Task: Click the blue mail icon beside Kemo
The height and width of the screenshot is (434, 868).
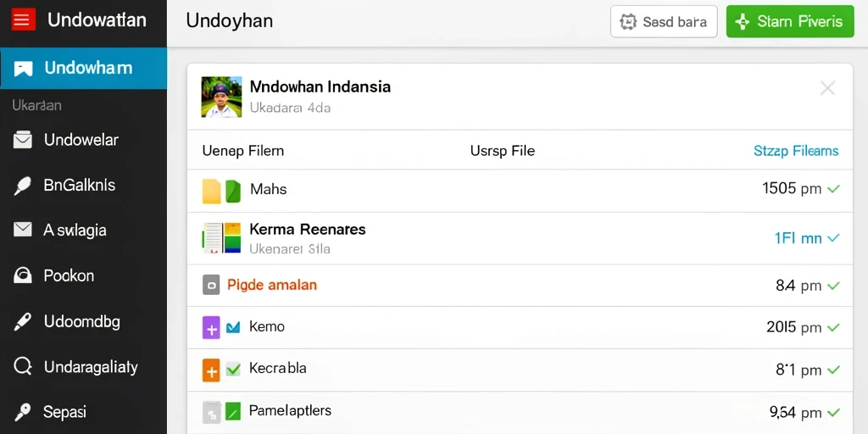Action: coord(233,328)
